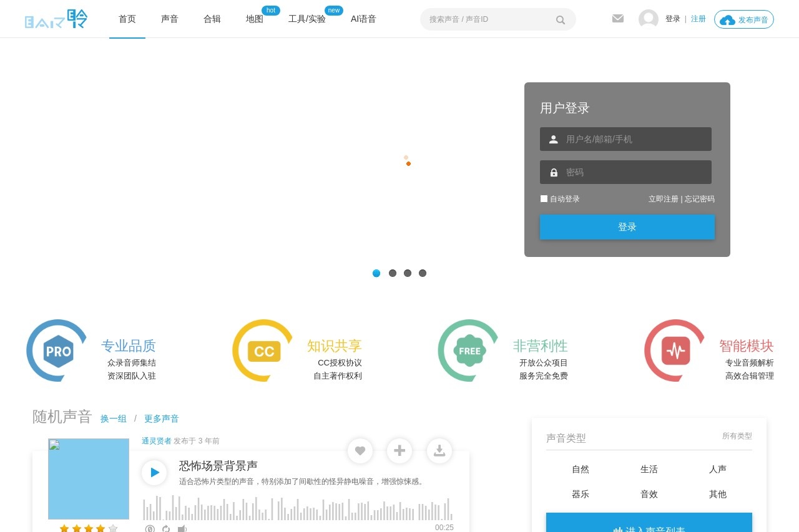Play the 恐怖场景背景声 sound
The height and width of the screenshot is (532, 799).
[154, 472]
